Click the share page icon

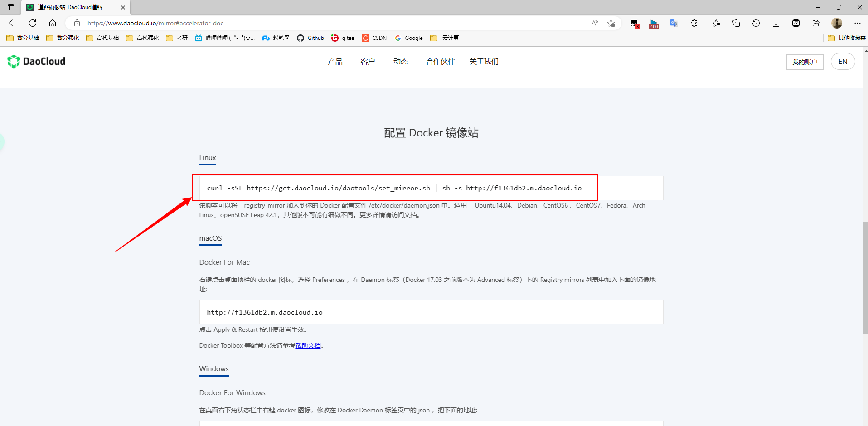coord(816,23)
